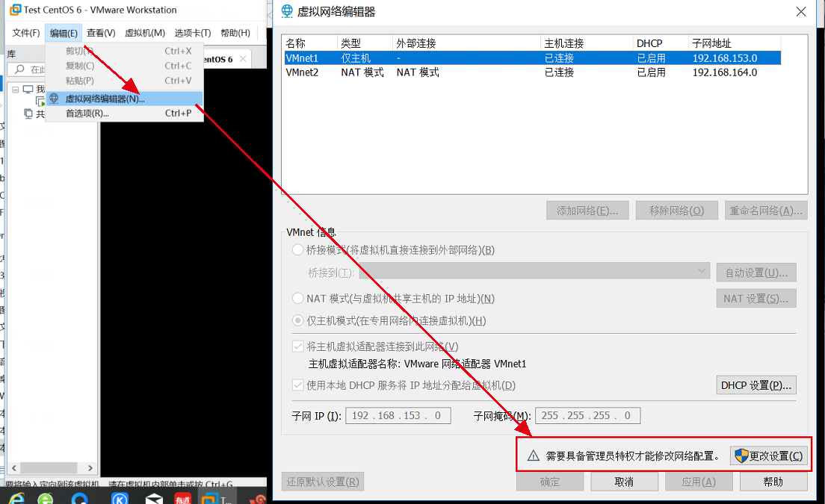Click the VMware Workstation title bar icon
This screenshot has width=825, height=504.
(16, 10)
